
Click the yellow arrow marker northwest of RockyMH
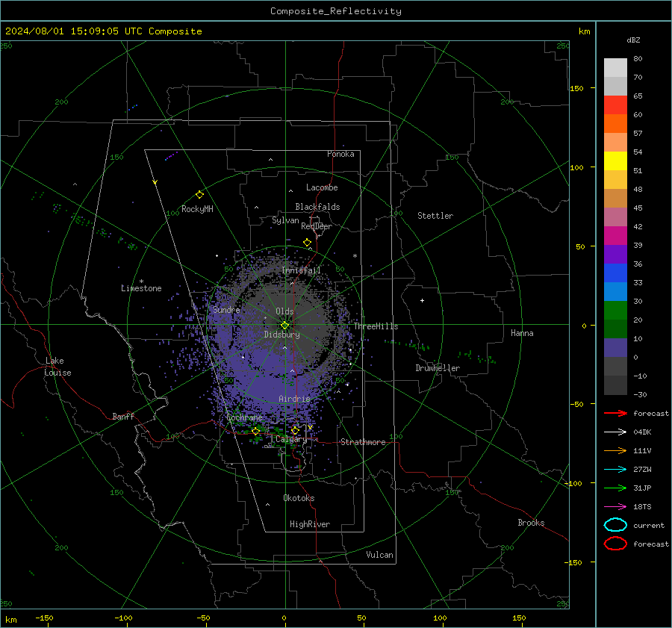coord(155,182)
